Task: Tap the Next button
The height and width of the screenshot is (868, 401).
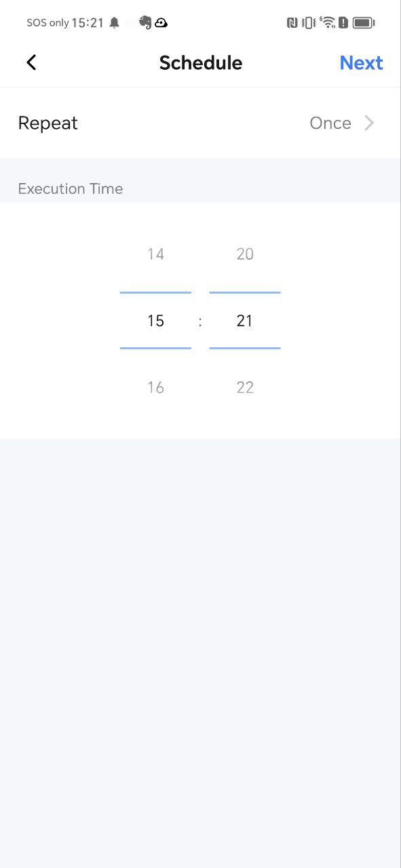Action: pos(361,62)
